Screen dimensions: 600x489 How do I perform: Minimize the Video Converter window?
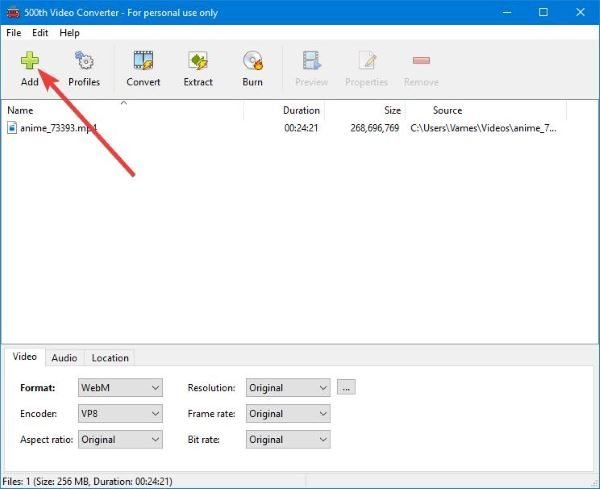tap(507, 12)
